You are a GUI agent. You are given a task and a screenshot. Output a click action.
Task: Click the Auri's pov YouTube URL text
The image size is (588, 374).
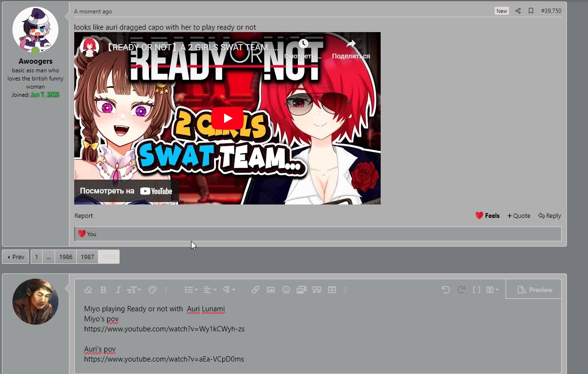click(164, 359)
